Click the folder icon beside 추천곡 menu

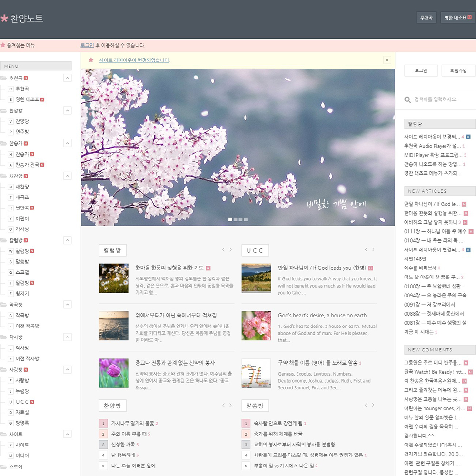[4, 78]
